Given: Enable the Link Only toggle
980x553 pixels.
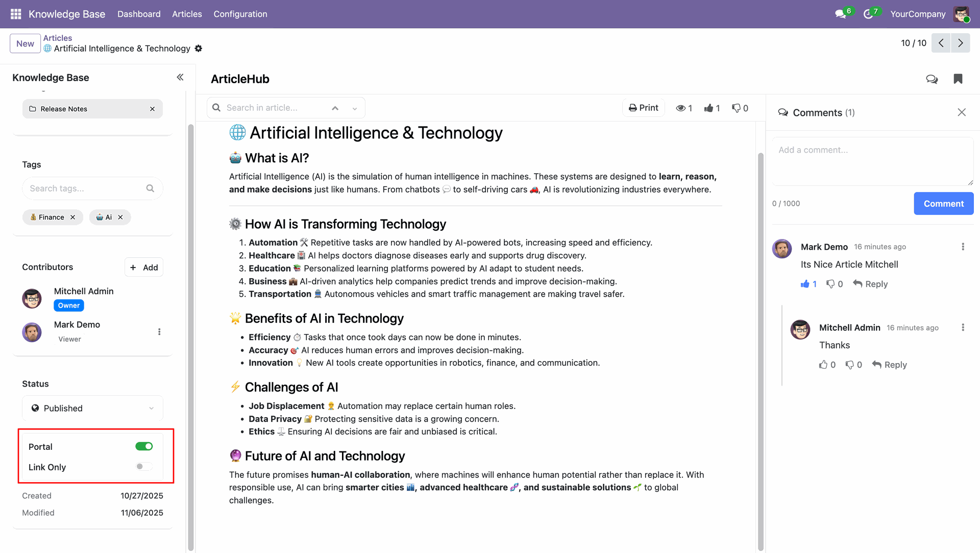Looking at the screenshot, I should [x=144, y=467].
